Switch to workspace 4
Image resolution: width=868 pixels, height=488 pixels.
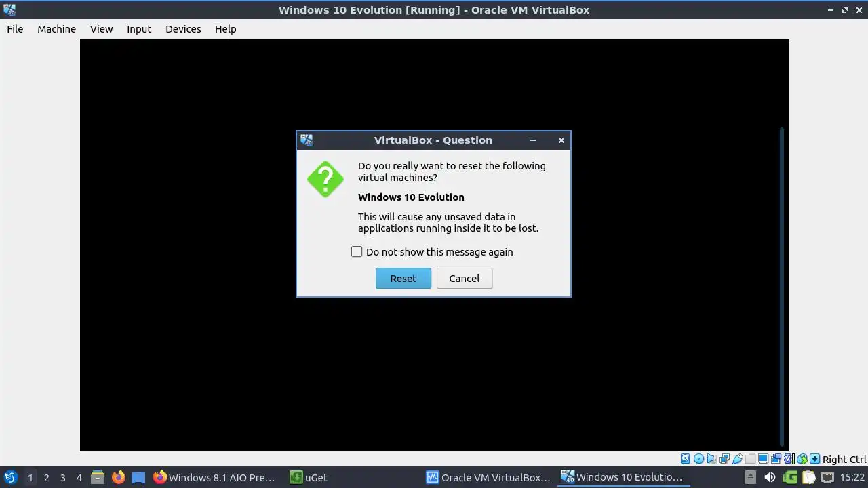[x=79, y=477]
